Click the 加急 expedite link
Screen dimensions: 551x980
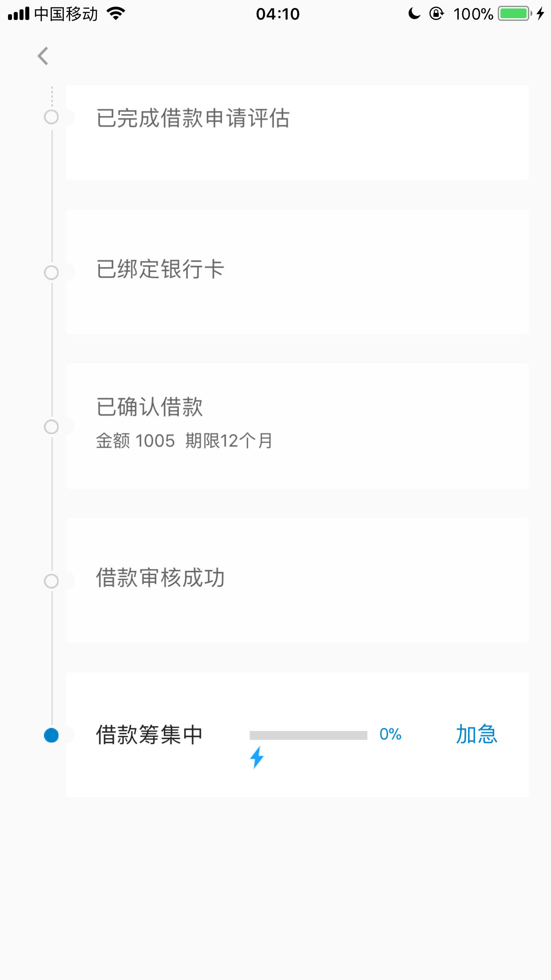(x=477, y=734)
